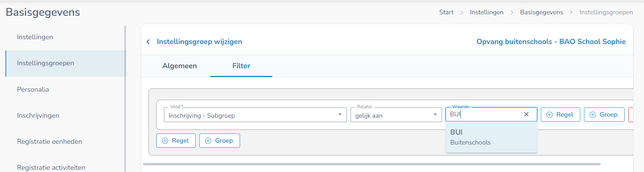
Task: Click the Basisgegevens breadcrumb link
Action: point(542,12)
